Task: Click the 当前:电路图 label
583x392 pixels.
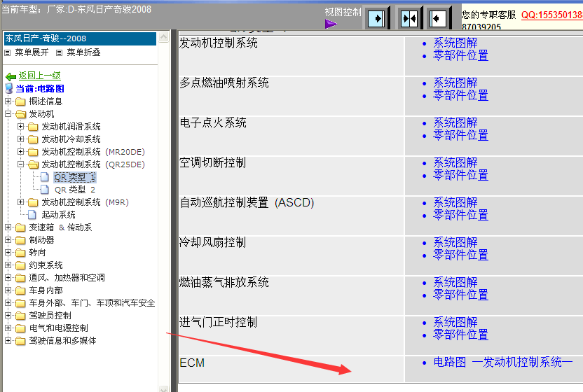Action: 40,88
